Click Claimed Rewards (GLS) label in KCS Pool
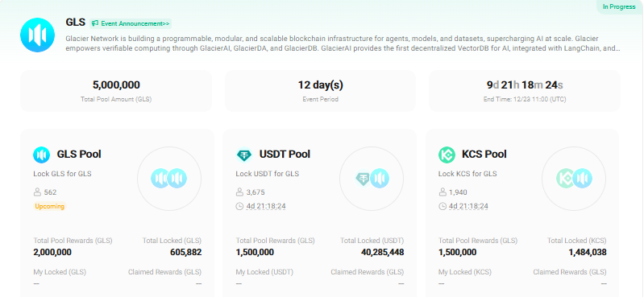644x297 pixels. pyautogui.click(x=570, y=272)
